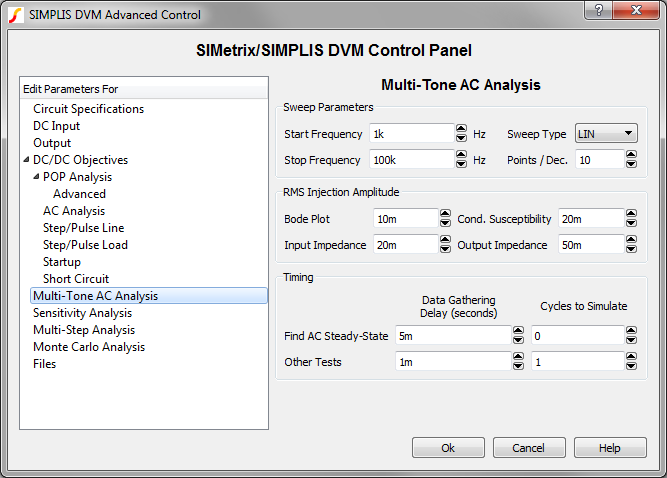Image resolution: width=667 pixels, height=478 pixels.
Task: Collapse the POP Analysis tree node
Action: (x=36, y=177)
